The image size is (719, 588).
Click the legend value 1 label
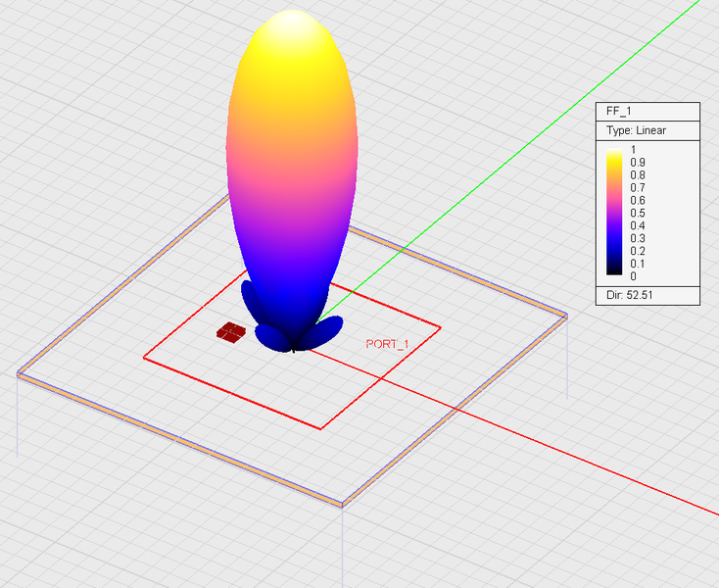[x=633, y=149]
